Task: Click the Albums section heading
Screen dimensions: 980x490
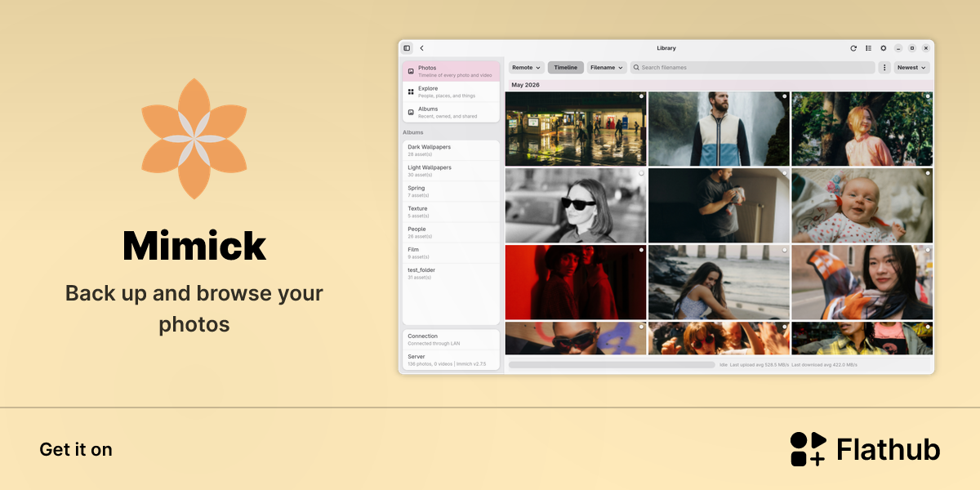Action: 413,132
